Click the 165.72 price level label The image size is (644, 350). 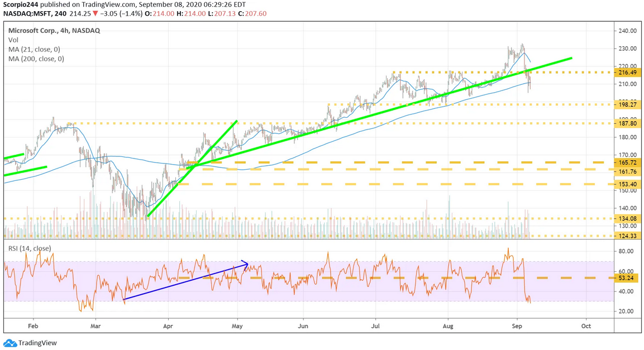(x=627, y=162)
